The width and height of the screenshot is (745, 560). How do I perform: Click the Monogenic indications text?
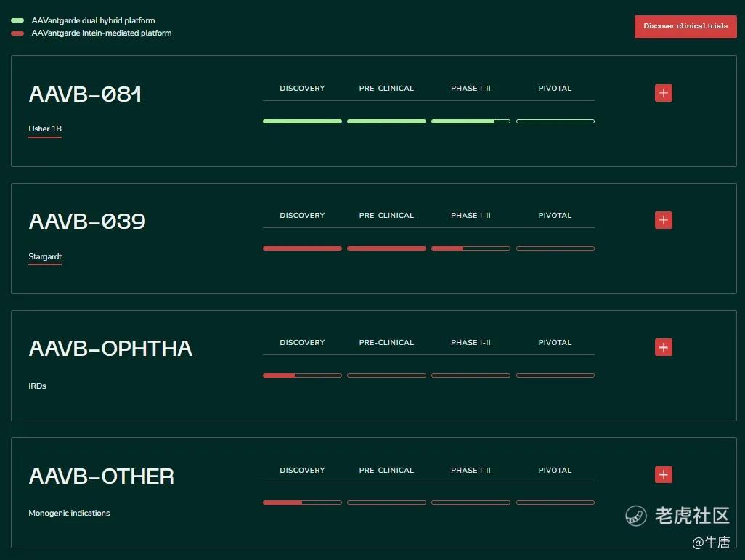[69, 513]
